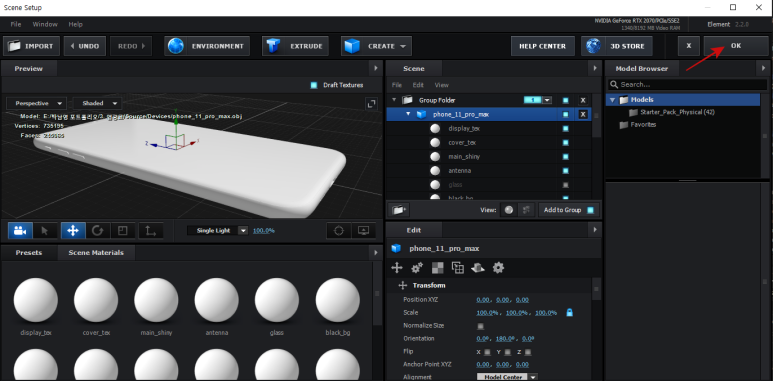Open the single gear options icon
773x381 pixels.
click(498, 268)
